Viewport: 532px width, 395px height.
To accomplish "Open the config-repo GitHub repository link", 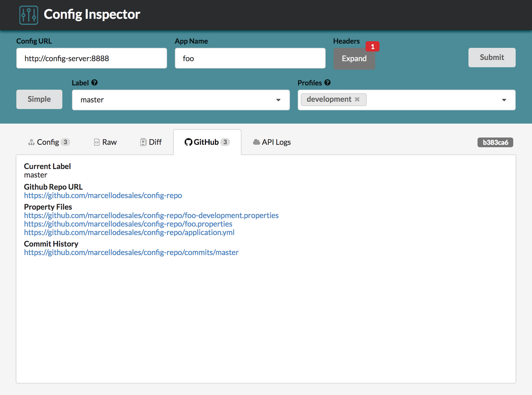I will point(103,195).
